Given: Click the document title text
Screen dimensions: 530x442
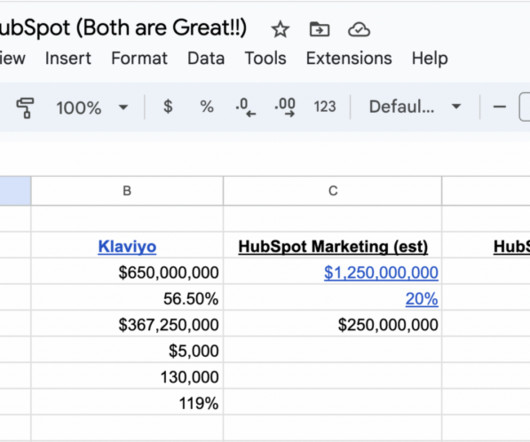Looking at the screenshot, I should point(123,28).
